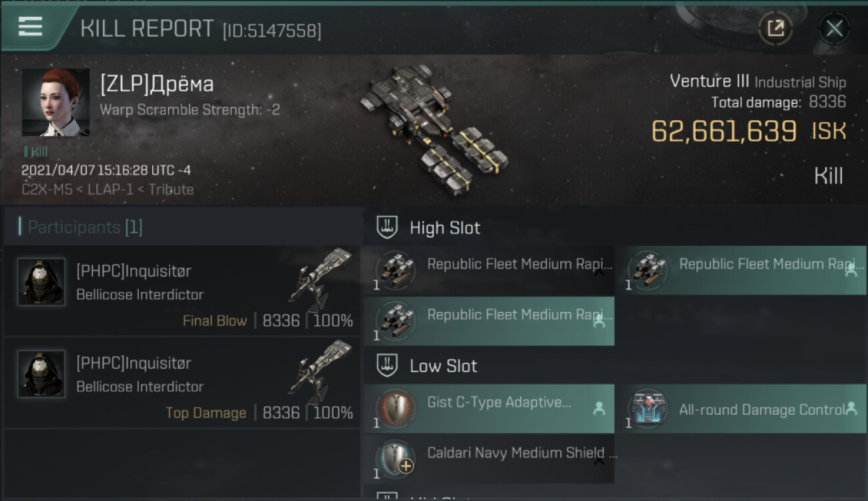Viewport: 868px width, 501px height.
Task: Click the Gist C-Type Adaptive module icon
Action: [396, 408]
